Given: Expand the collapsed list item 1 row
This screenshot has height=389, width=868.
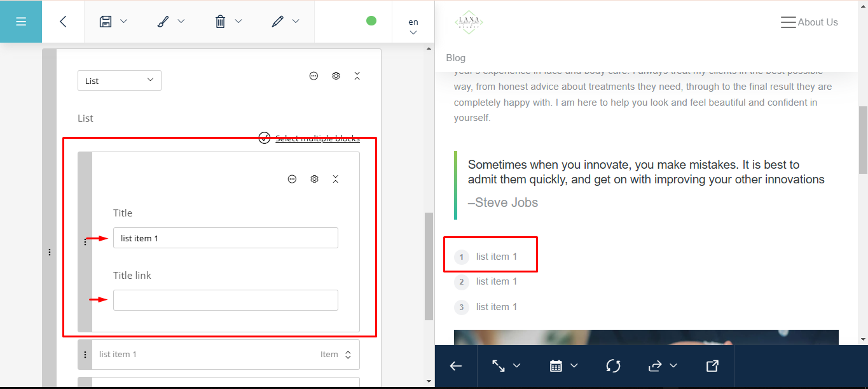Looking at the screenshot, I should click(x=348, y=355).
